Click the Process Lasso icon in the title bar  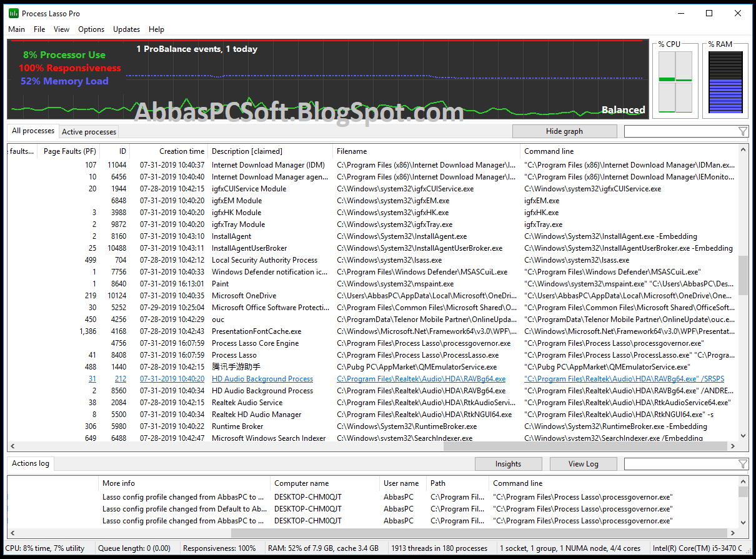point(12,13)
